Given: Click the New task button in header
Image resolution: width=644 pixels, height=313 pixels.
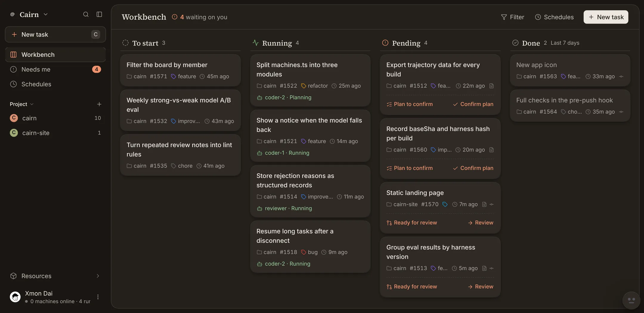Looking at the screenshot, I should coord(606,17).
